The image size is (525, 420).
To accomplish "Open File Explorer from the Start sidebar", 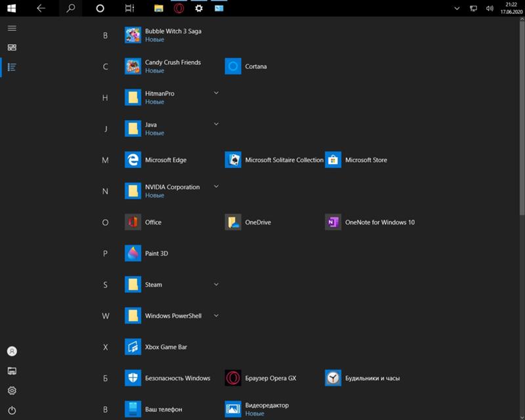I will pos(12,371).
